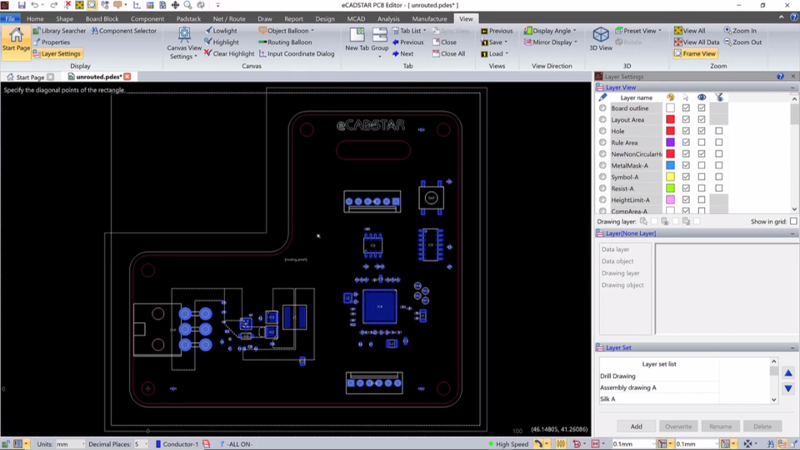Open the Mirror Display dropdown
The image size is (800, 450).
click(x=551, y=42)
